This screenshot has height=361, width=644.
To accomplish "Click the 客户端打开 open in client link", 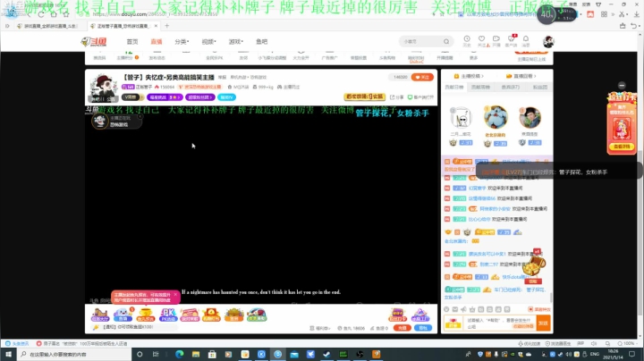I will [420, 97].
